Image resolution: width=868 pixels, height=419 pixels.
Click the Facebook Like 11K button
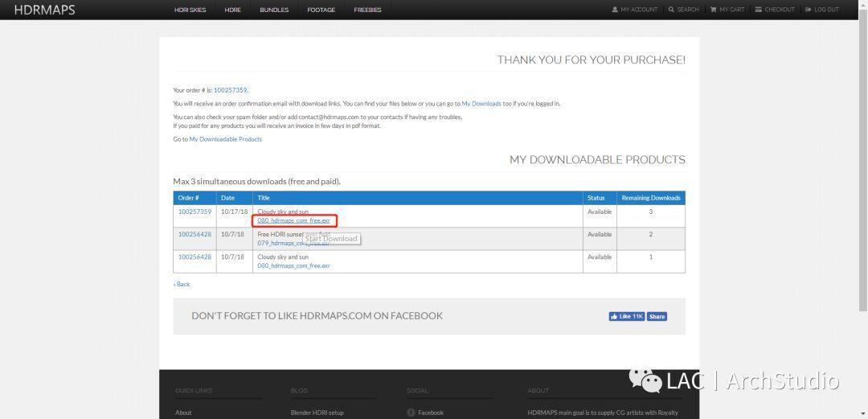(627, 317)
